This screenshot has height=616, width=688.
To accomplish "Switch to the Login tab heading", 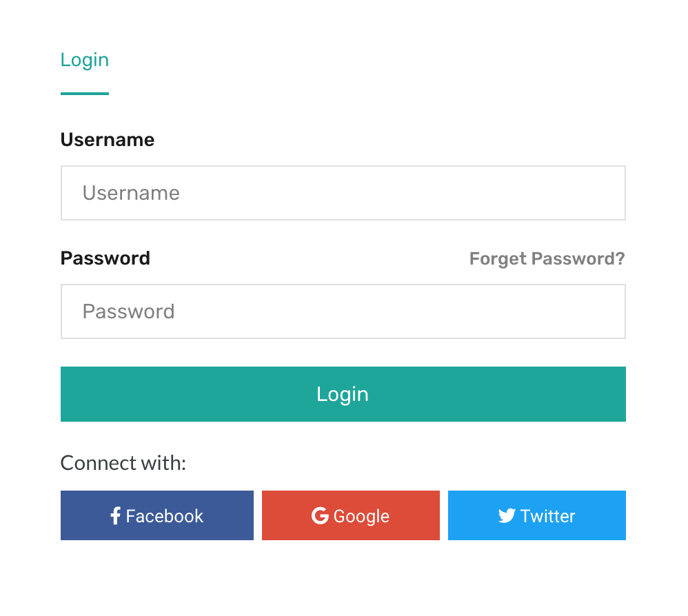I will coord(85,60).
